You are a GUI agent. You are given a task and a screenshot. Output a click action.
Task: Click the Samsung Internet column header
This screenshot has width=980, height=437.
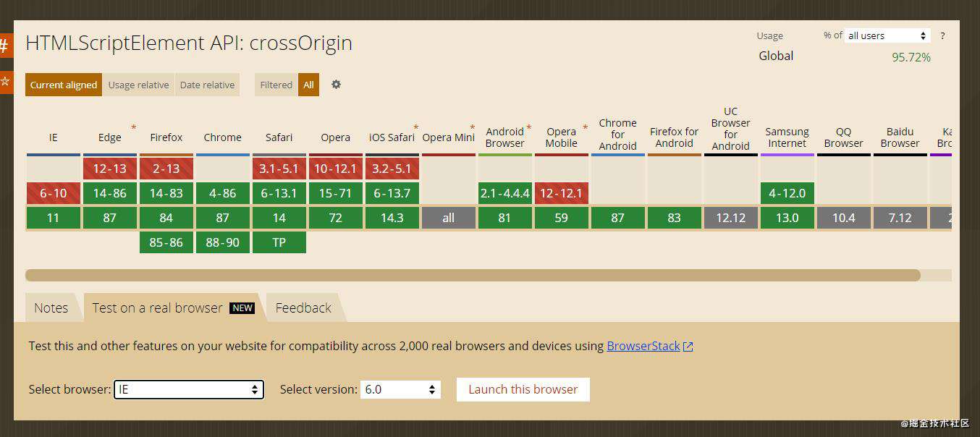(x=787, y=137)
